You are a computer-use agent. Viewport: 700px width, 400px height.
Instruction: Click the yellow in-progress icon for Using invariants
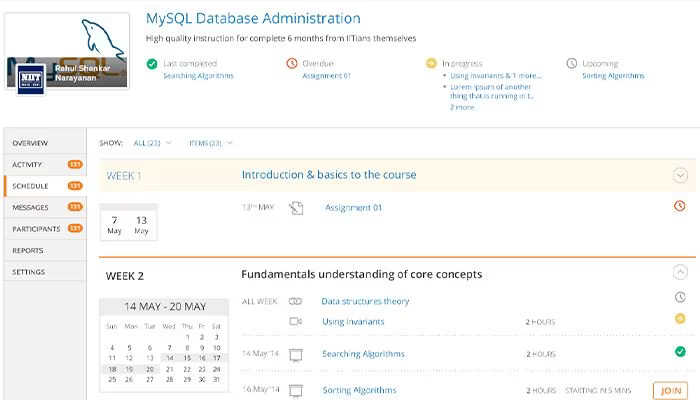[x=680, y=318]
